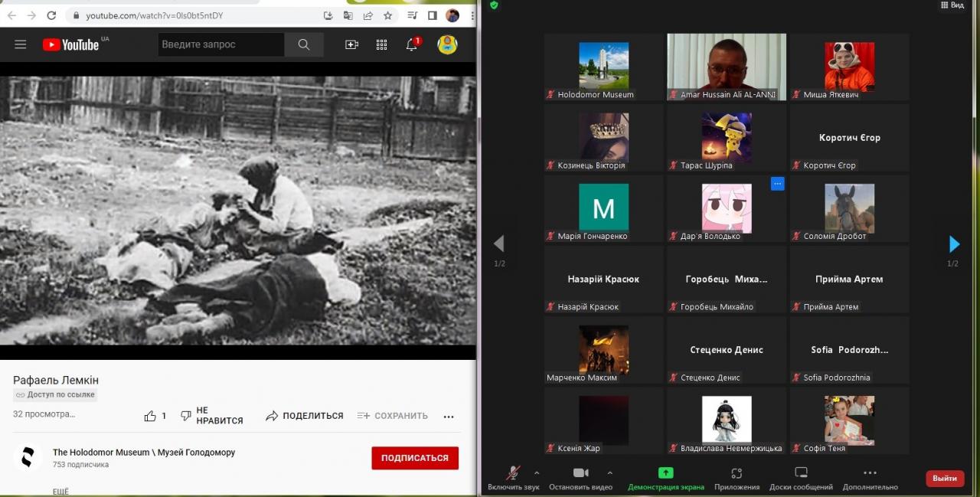Open the YouTube apps grid icon
The height and width of the screenshot is (497, 980).
(381, 44)
